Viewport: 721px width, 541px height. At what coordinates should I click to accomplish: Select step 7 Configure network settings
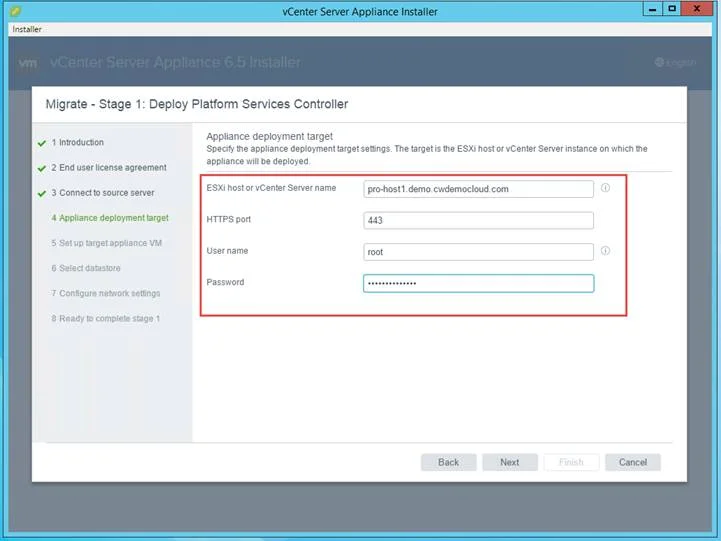point(106,293)
